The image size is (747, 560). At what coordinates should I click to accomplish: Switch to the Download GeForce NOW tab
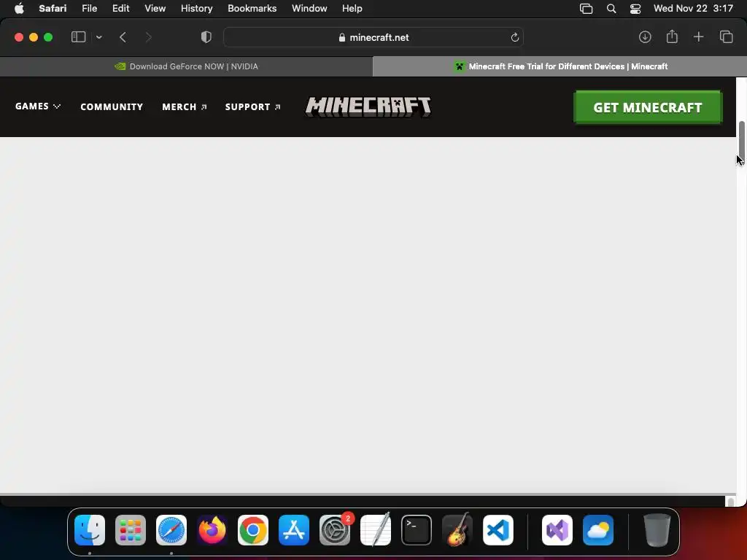[186, 66]
